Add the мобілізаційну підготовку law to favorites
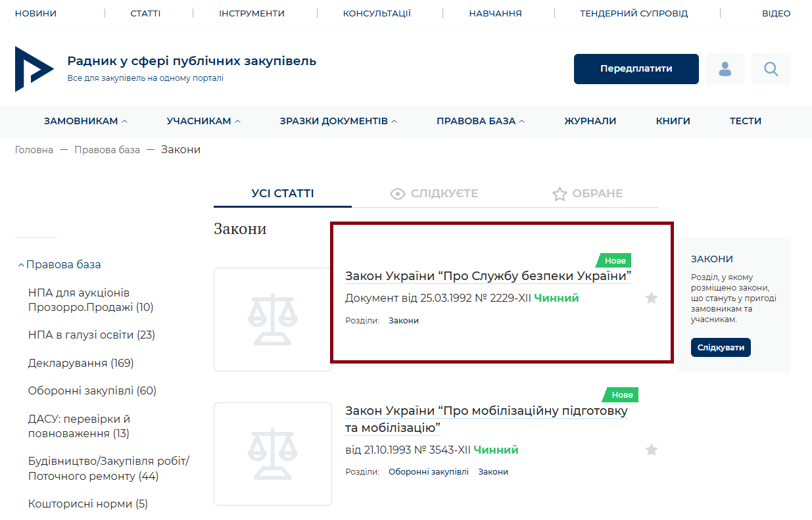This screenshot has height=520, width=812. [651, 450]
